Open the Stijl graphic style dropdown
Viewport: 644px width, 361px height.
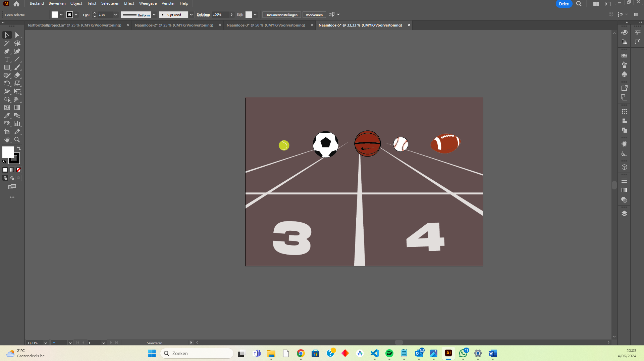pyautogui.click(x=255, y=15)
